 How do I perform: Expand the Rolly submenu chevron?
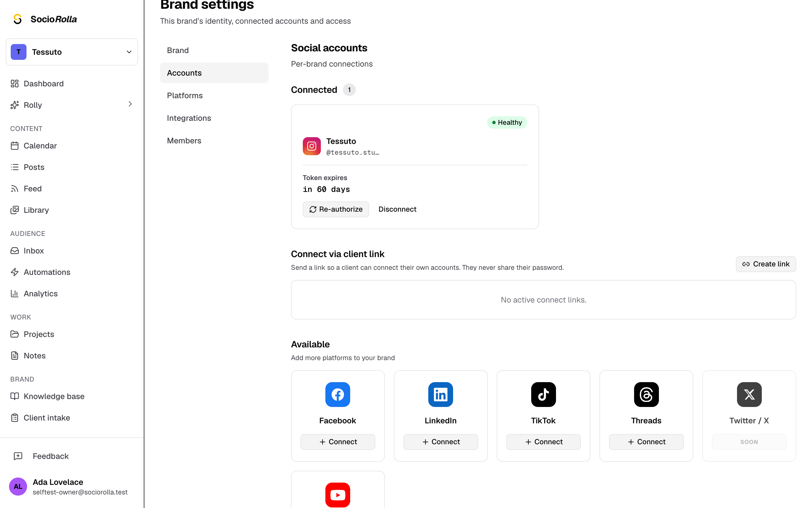point(130,104)
